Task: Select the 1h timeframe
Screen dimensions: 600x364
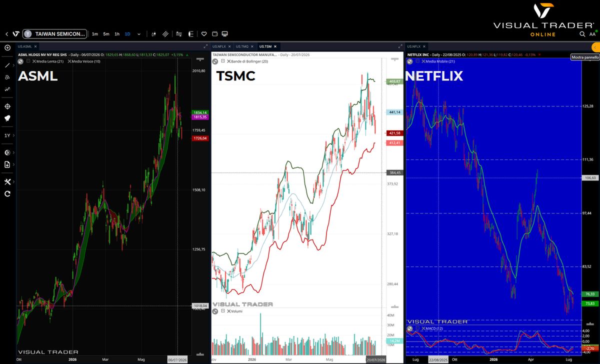Action: (117, 34)
